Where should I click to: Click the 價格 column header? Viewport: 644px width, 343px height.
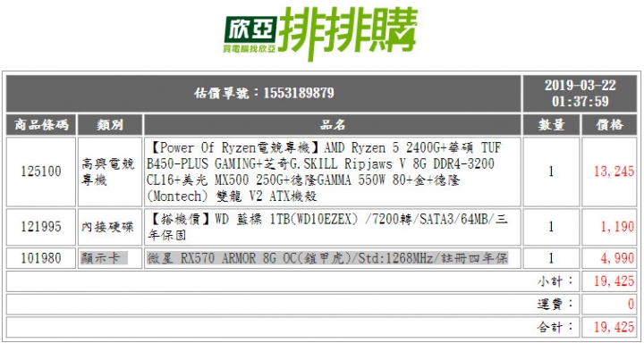point(609,125)
